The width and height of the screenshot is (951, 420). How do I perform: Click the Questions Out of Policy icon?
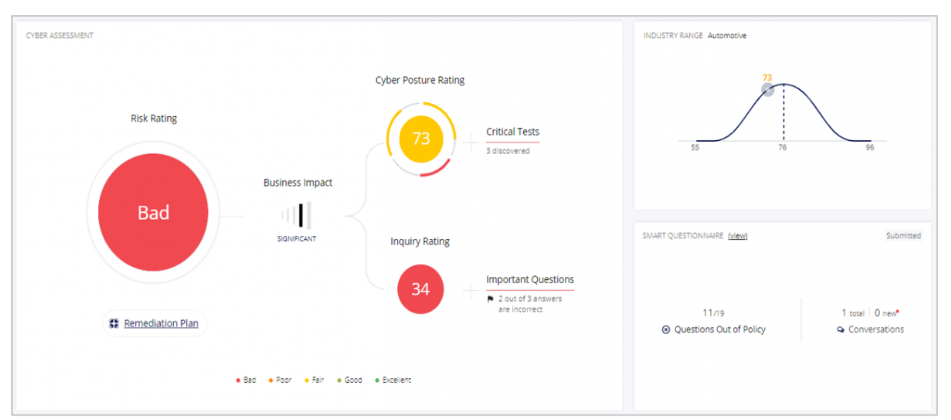pos(666,330)
